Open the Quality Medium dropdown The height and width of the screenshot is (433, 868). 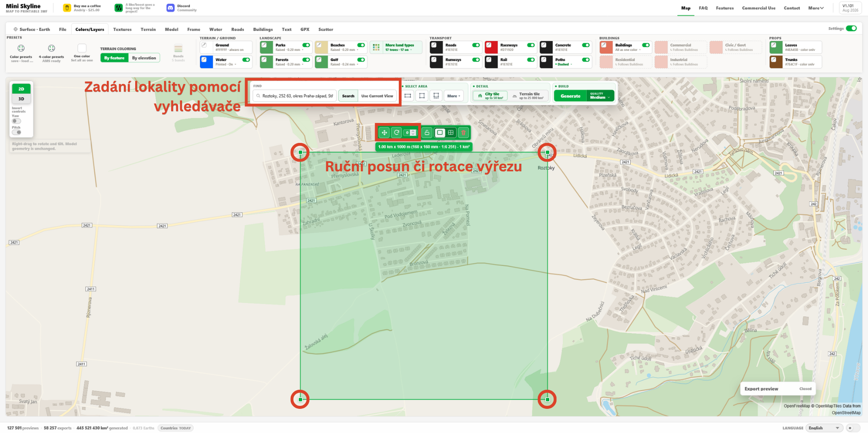tap(600, 96)
